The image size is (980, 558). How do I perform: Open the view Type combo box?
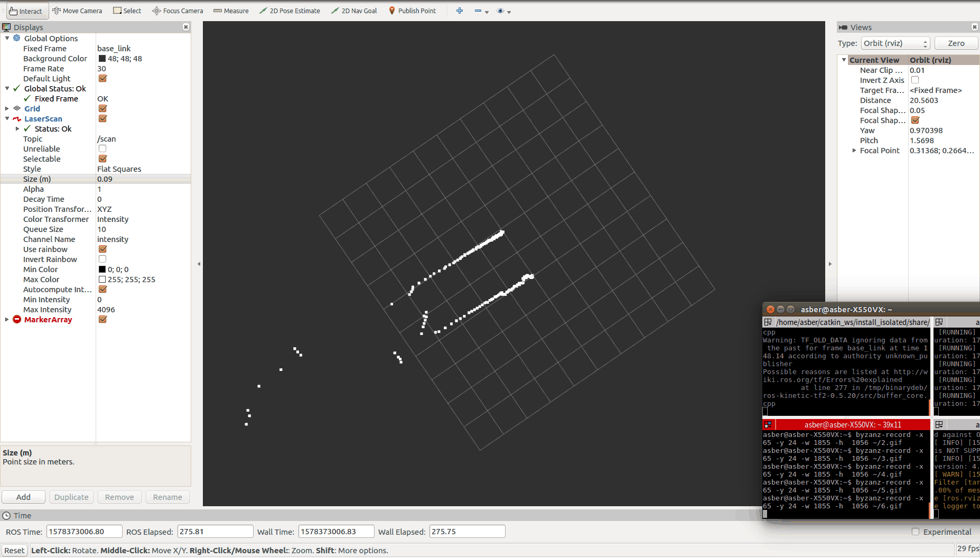(895, 43)
